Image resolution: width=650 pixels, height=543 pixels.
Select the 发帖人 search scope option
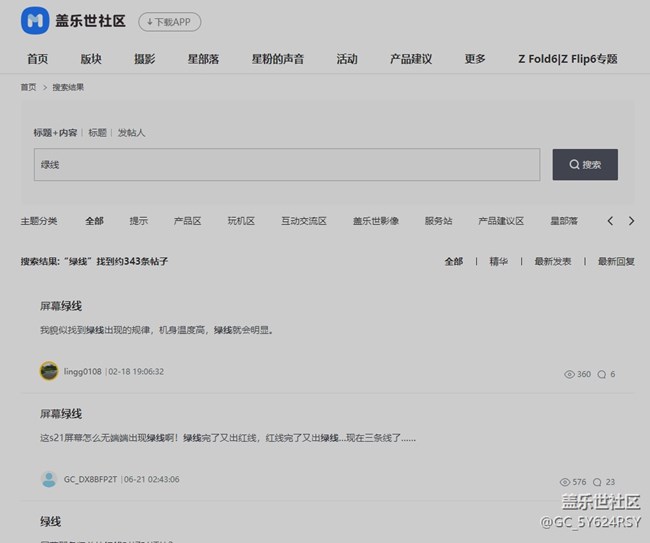coord(131,132)
